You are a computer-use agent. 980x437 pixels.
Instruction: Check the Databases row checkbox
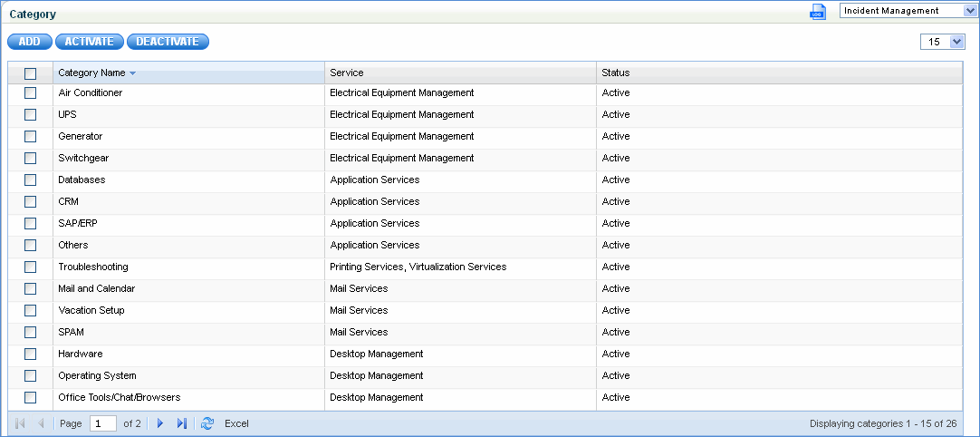(x=30, y=180)
